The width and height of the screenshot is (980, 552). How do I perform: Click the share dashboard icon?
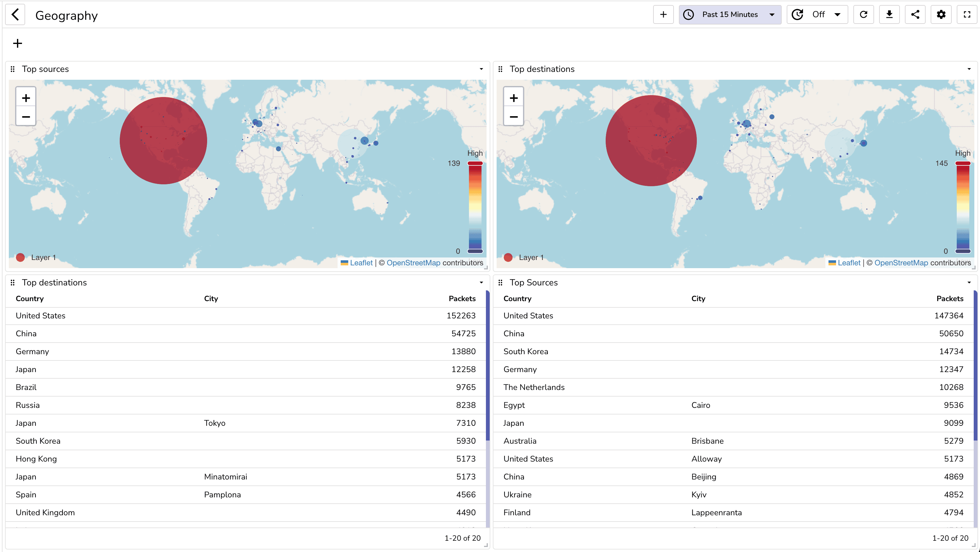(x=915, y=14)
